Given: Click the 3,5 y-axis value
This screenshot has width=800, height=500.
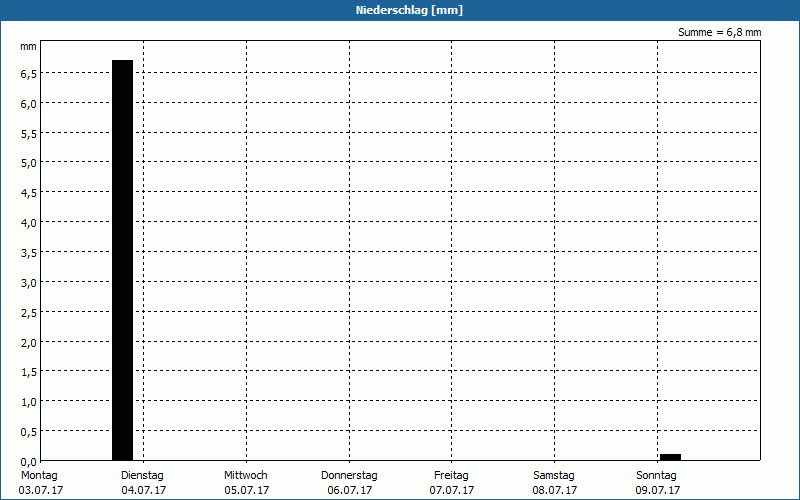Looking at the screenshot, I should [x=29, y=253].
